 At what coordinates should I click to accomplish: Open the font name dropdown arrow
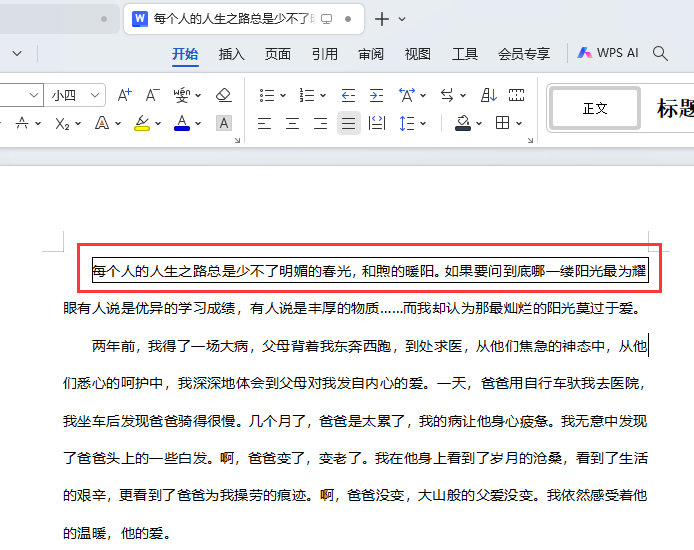pyautogui.click(x=34, y=95)
